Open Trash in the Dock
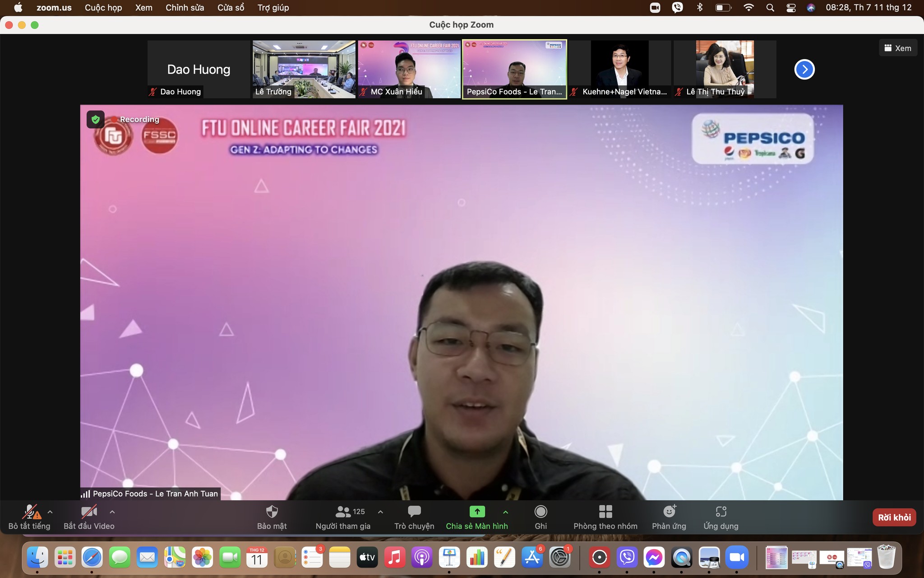Screen dimensions: 924x578 point(886,557)
